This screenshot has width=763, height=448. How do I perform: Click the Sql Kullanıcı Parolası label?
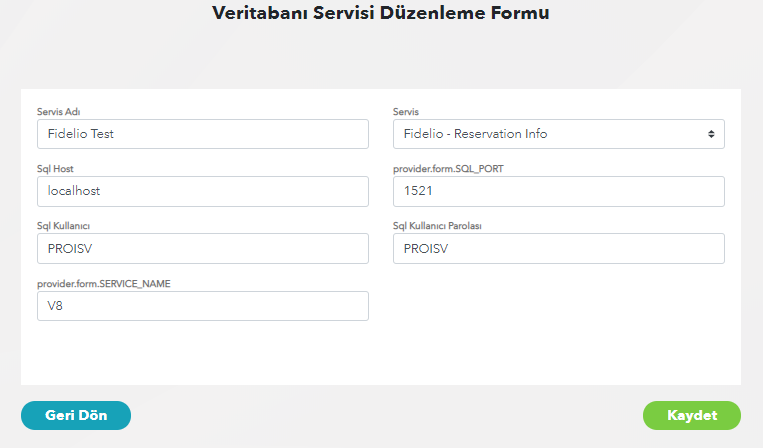(x=438, y=225)
